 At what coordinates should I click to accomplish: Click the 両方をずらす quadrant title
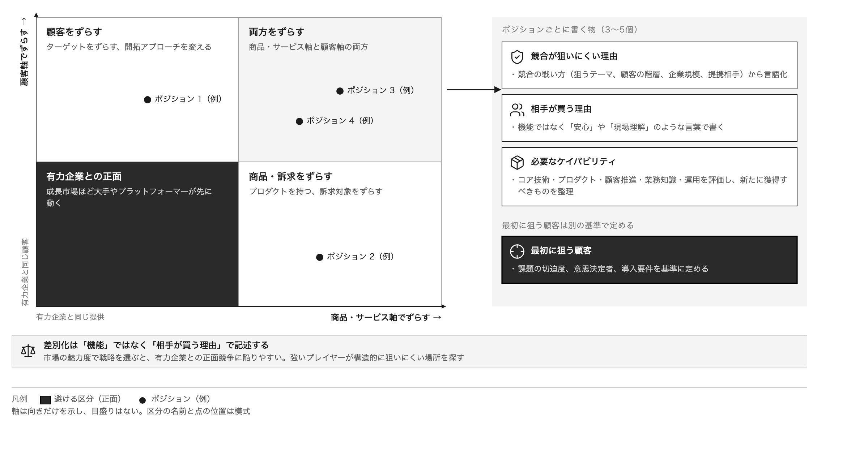[x=277, y=32]
